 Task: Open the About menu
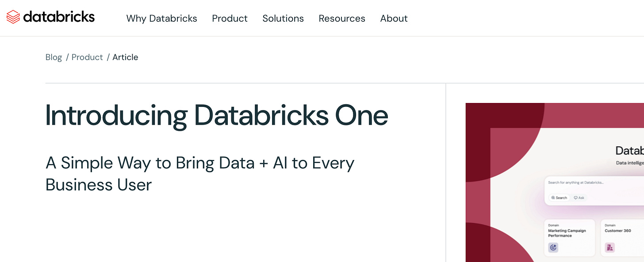pyautogui.click(x=394, y=19)
